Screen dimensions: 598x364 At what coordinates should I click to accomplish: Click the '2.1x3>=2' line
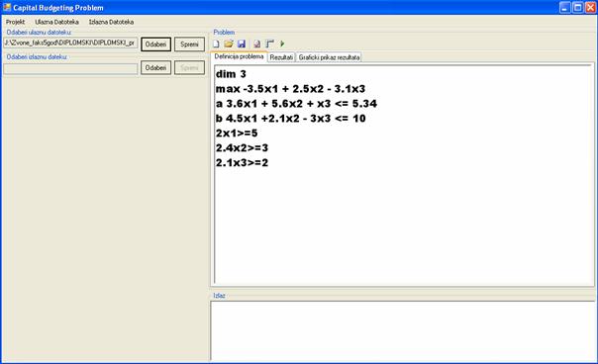pyautogui.click(x=242, y=163)
